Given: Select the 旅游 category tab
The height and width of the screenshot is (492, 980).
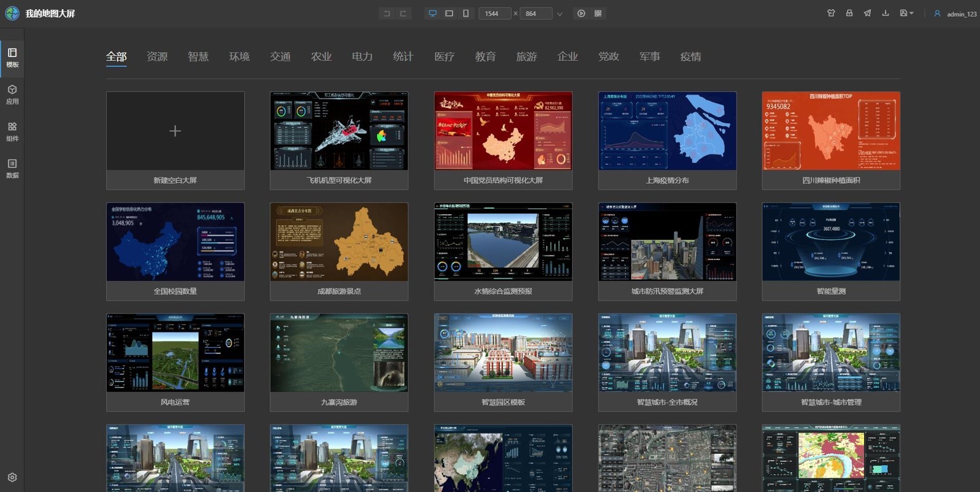Looking at the screenshot, I should point(527,56).
